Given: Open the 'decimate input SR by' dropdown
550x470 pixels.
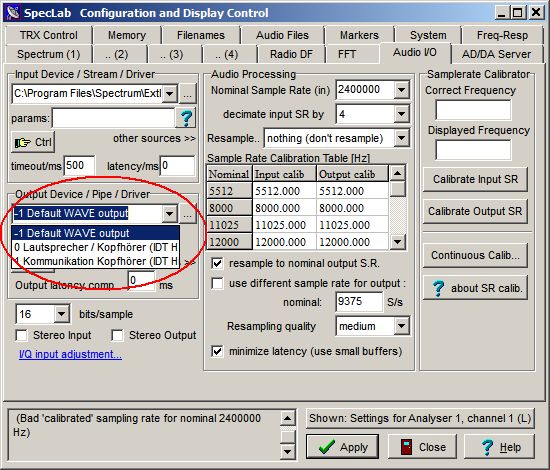Looking at the screenshot, I should point(401,114).
